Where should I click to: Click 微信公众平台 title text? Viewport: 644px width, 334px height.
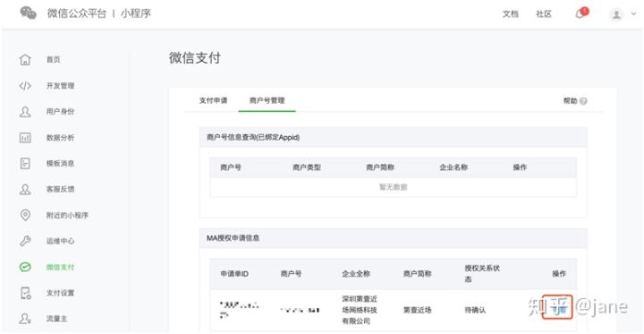(76, 13)
